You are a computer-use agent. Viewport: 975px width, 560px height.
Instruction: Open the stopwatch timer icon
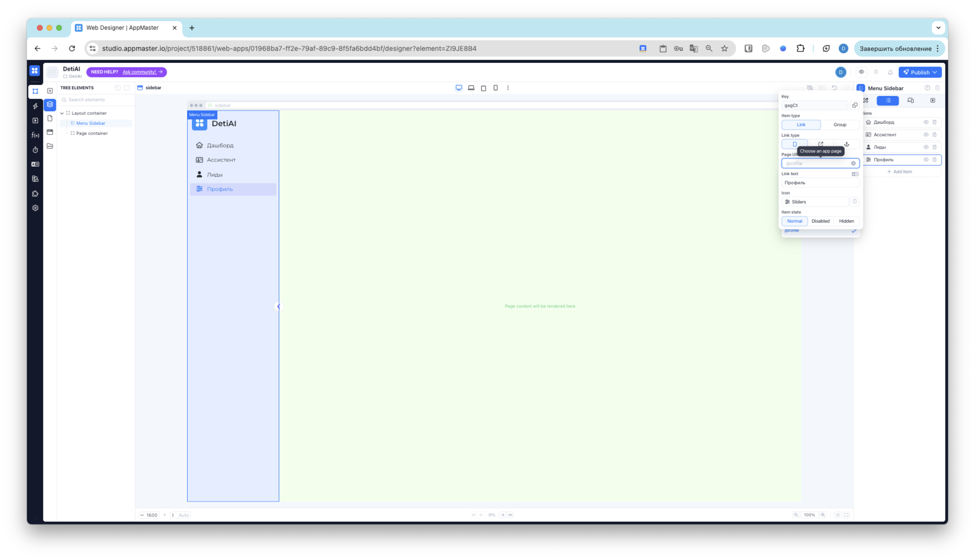(x=35, y=150)
